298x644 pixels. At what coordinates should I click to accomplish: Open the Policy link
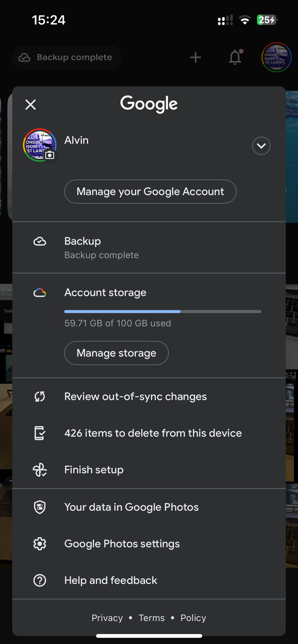[193, 618]
